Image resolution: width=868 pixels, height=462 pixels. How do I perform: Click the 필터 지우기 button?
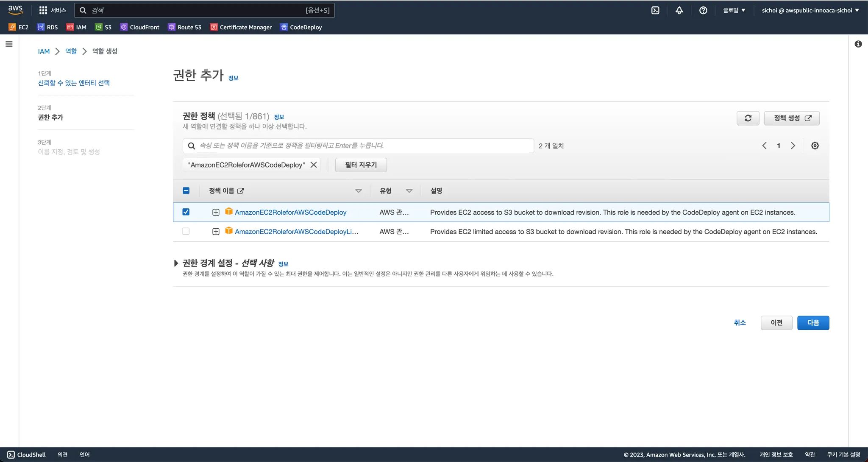(361, 165)
